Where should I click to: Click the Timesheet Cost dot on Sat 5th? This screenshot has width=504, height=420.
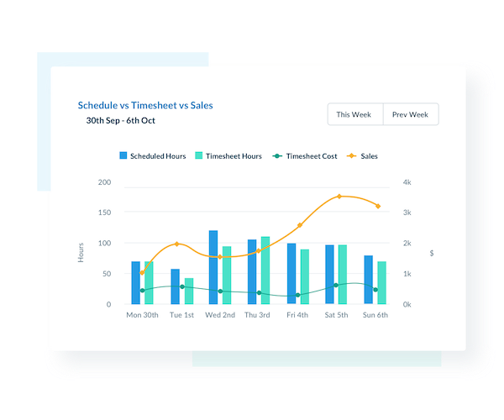[x=336, y=286]
